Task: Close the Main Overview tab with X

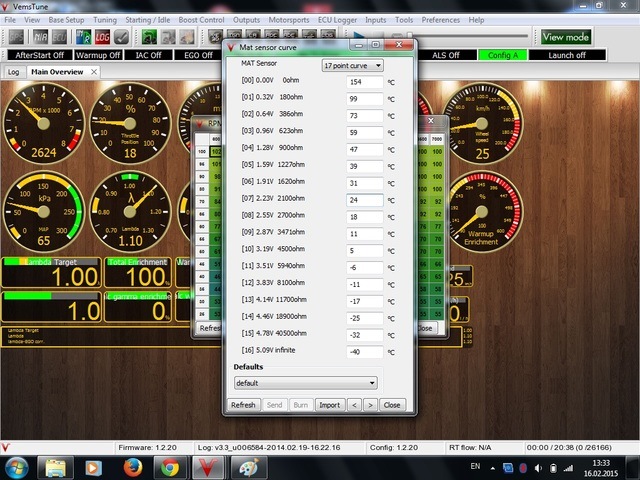Action: tap(94, 72)
